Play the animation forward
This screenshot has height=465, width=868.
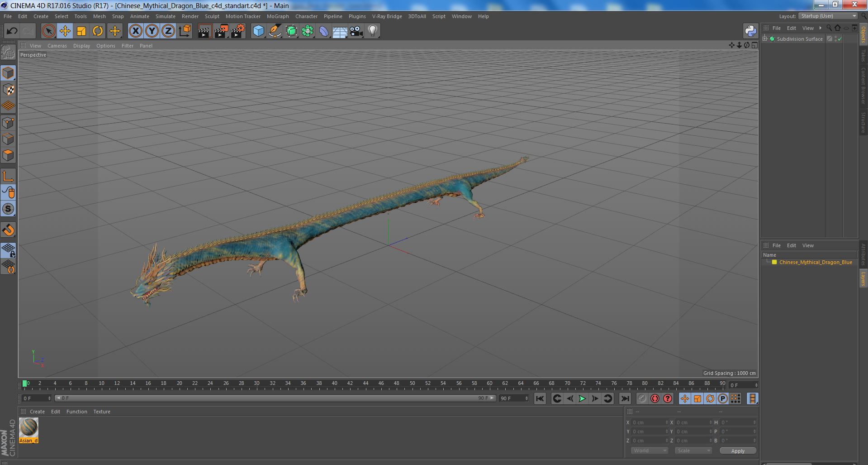(582, 398)
